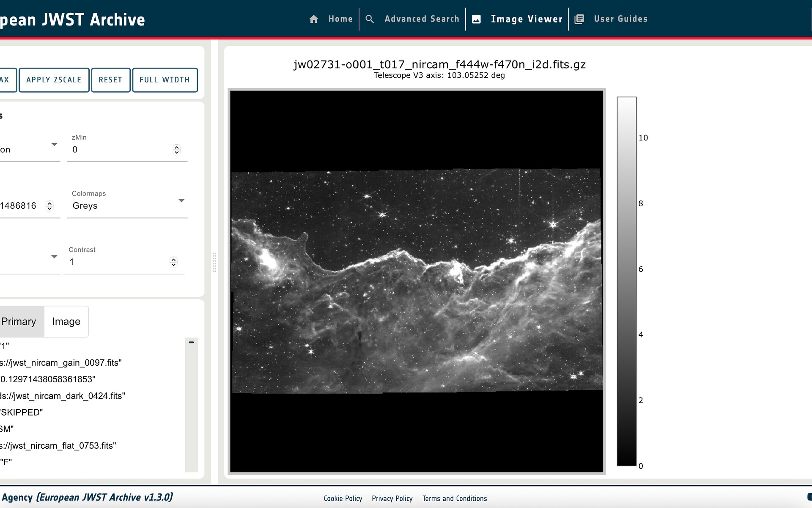Open the Colormaps Greys dropdown
812x508 pixels.
[181, 201]
